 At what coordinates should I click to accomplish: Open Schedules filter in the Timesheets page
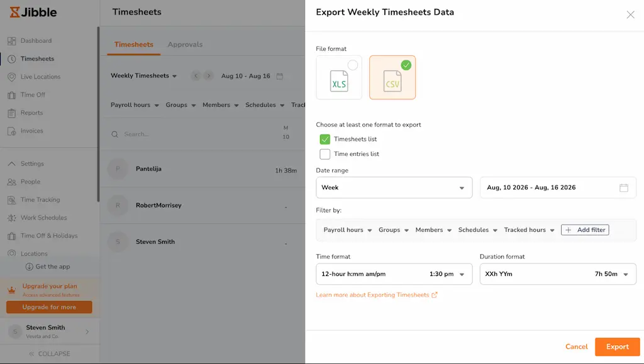point(265,105)
